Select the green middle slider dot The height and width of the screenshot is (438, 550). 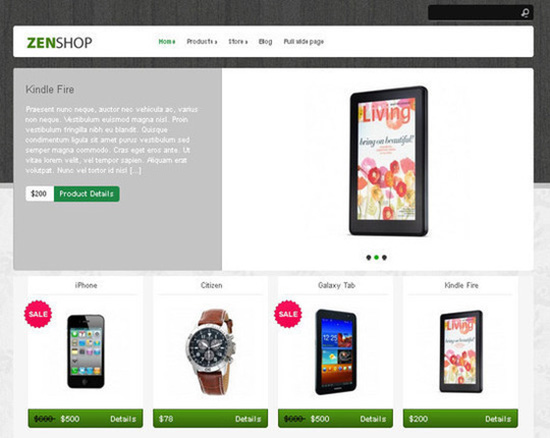pyautogui.click(x=376, y=257)
